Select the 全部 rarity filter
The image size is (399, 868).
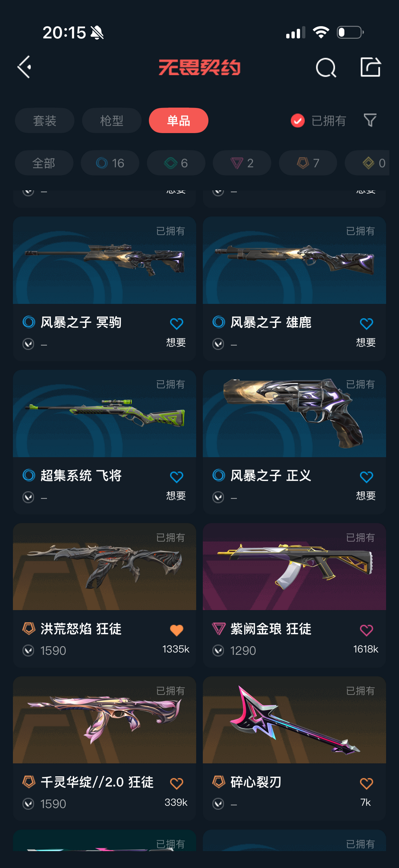[x=44, y=163]
